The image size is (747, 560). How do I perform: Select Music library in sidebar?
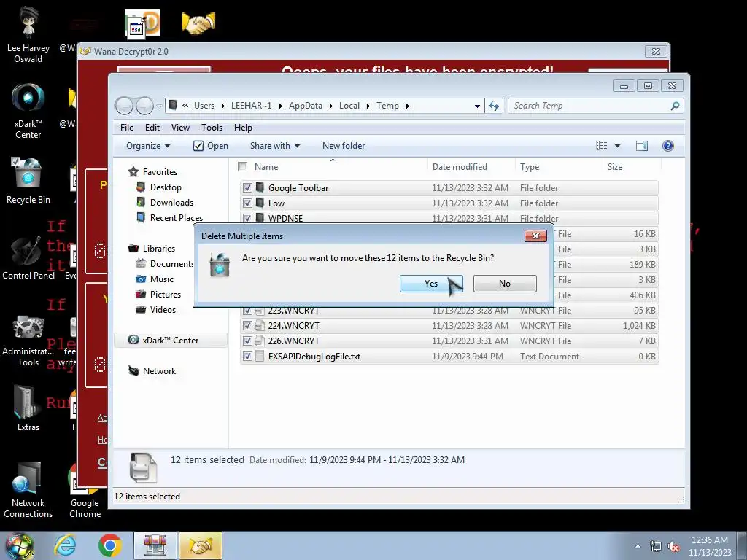(x=161, y=279)
